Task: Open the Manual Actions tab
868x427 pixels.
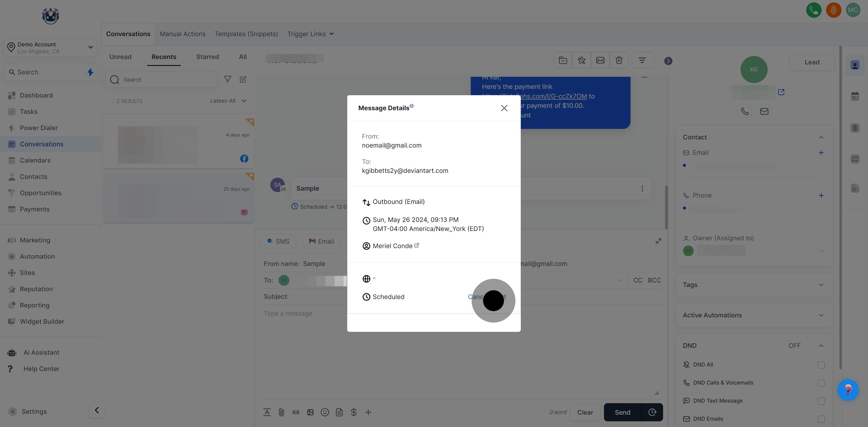Action: tap(182, 34)
